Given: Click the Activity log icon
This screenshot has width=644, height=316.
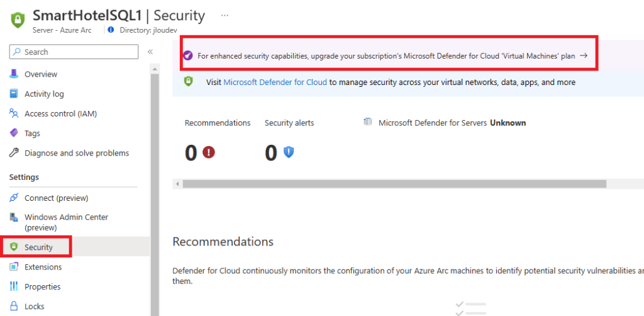Looking at the screenshot, I should coord(14,94).
